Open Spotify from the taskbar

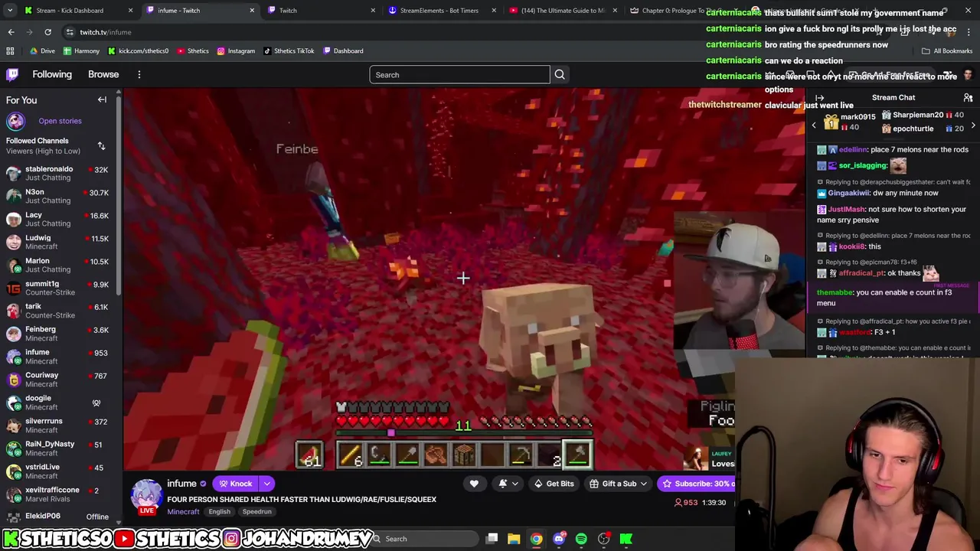pos(581,539)
